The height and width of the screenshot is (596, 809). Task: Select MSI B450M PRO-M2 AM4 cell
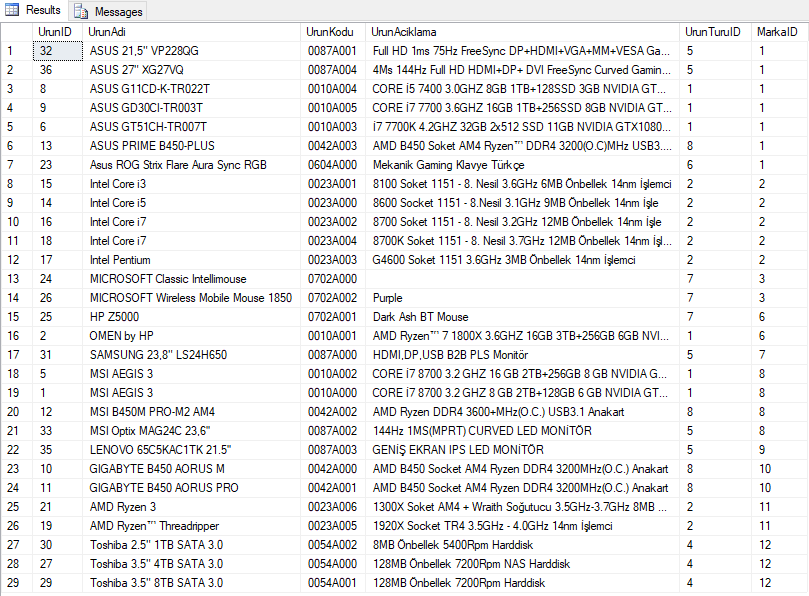[191, 412]
